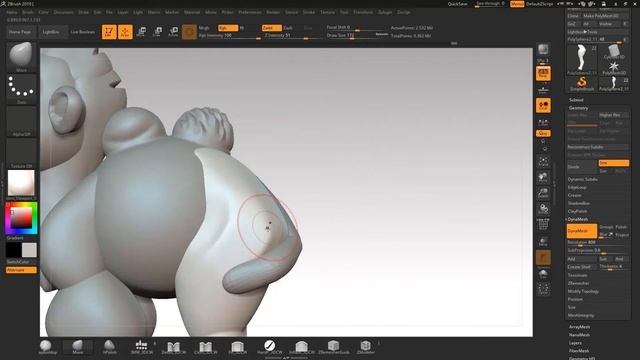Open the Tool menu
640x360 pixels.
point(344,12)
